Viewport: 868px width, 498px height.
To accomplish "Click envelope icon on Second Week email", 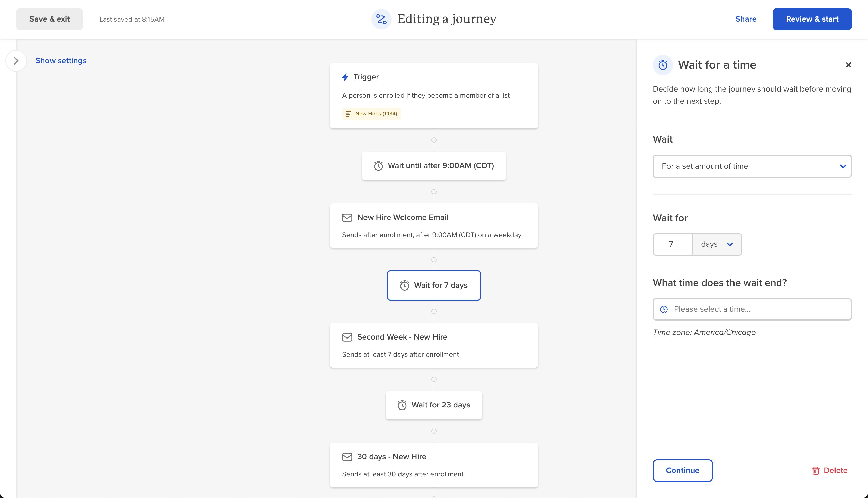I will click(x=347, y=337).
